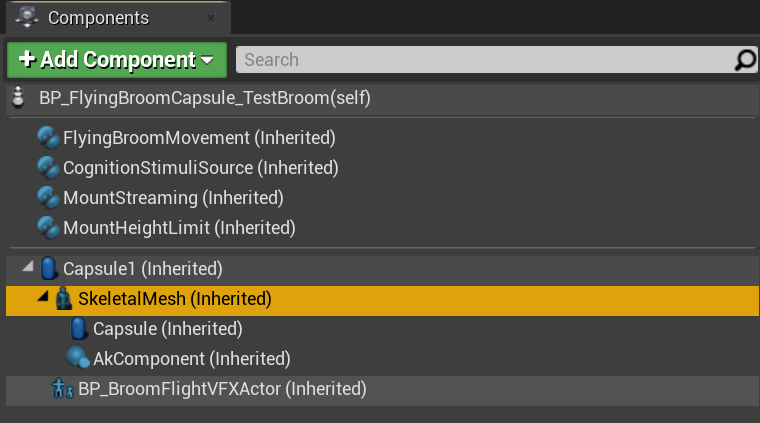Collapse the SkeletalMesh tree node

point(43,298)
